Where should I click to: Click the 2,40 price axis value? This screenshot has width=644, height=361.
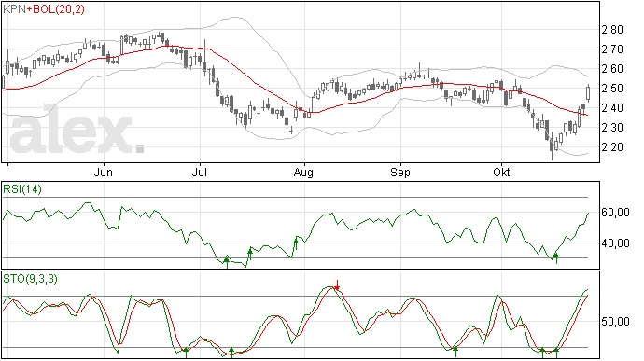pos(612,108)
